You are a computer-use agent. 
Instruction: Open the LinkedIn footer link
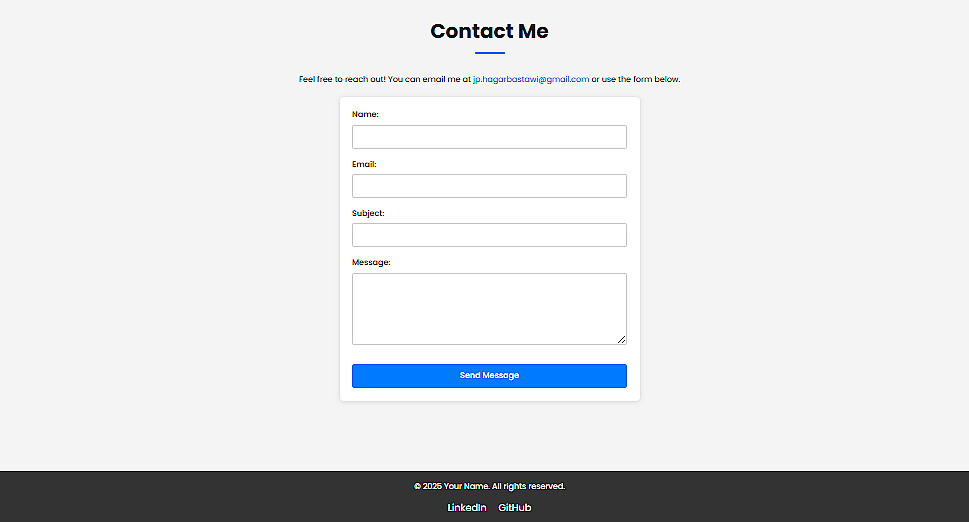tap(467, 508)
